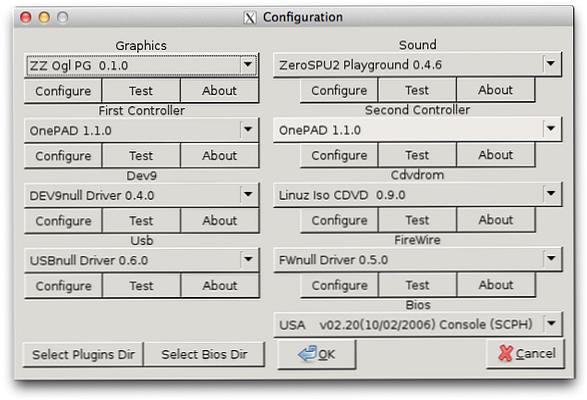Show About for Usb plugin
The image size is (587, 400).
(219, 285)
